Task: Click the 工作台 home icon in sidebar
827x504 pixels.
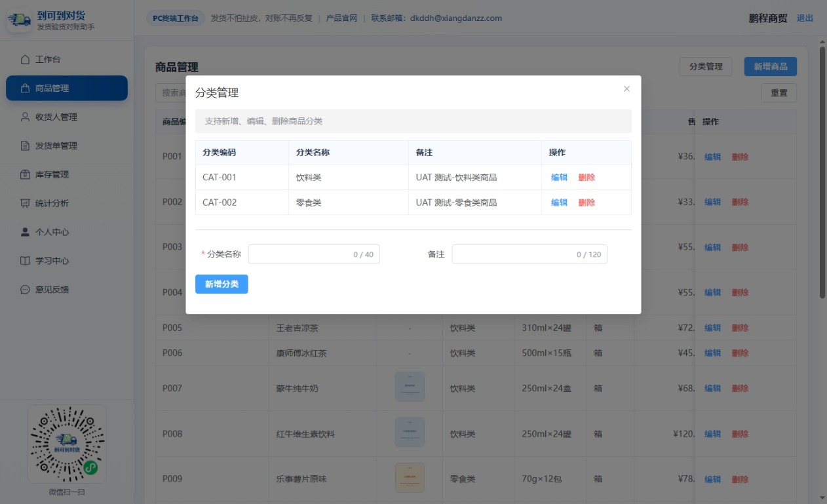Action: click(25, 60)
